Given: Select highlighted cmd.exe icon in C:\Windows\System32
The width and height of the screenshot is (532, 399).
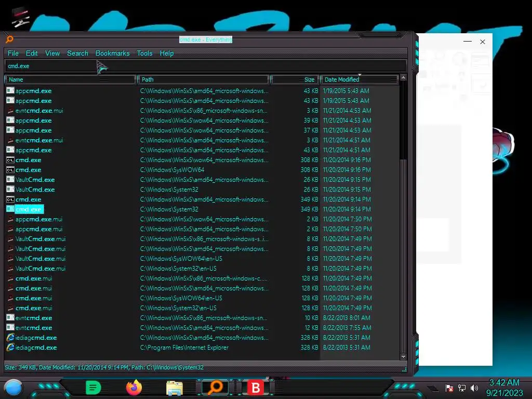Looking at the screenshot, I should [10, 209].
